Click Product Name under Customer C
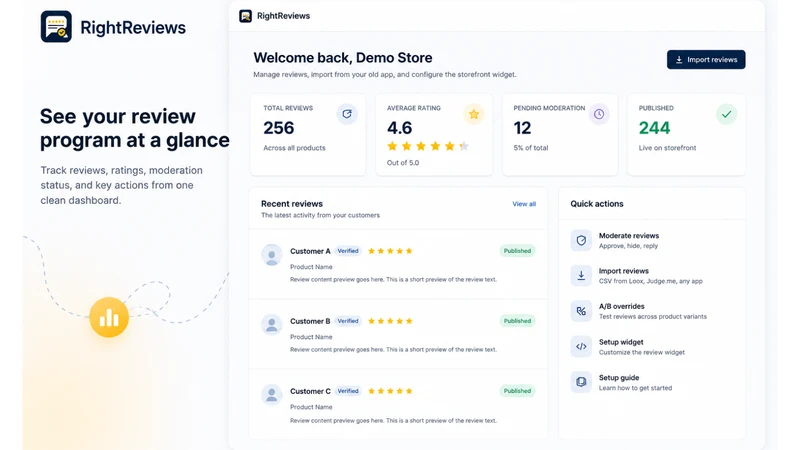800x450 pixels. tap(311, 407)
